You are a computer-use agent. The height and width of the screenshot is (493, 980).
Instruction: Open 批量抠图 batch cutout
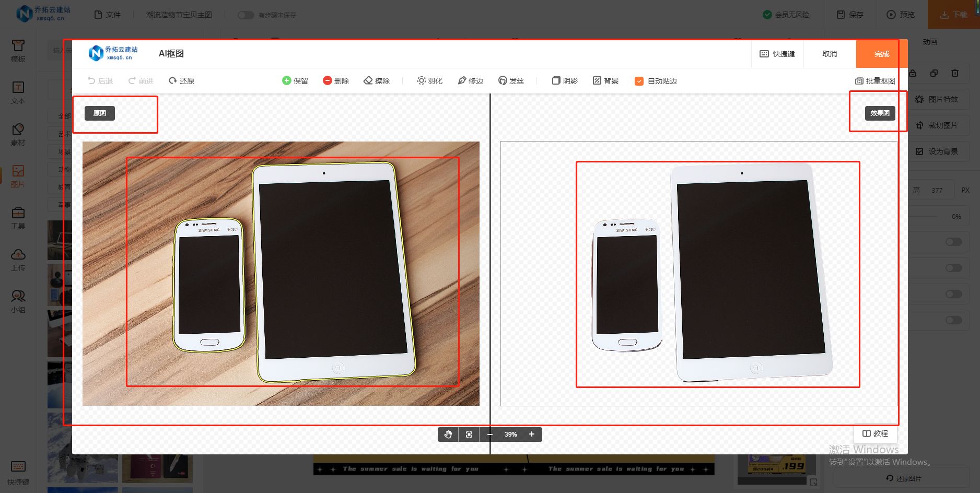[x=875, y=81]
